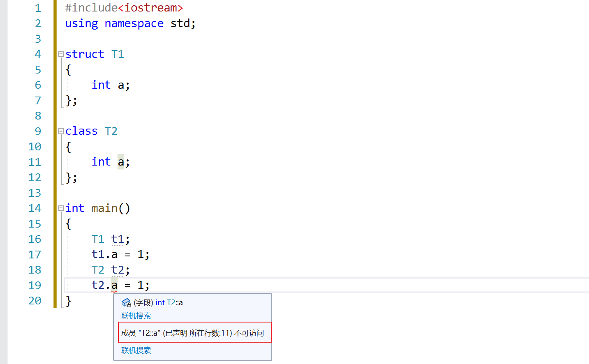Image resolution: width=589 pixels, height=364 pixels.
Task: Click the T1 struct name on line 4
Action: tap(118, 54)
